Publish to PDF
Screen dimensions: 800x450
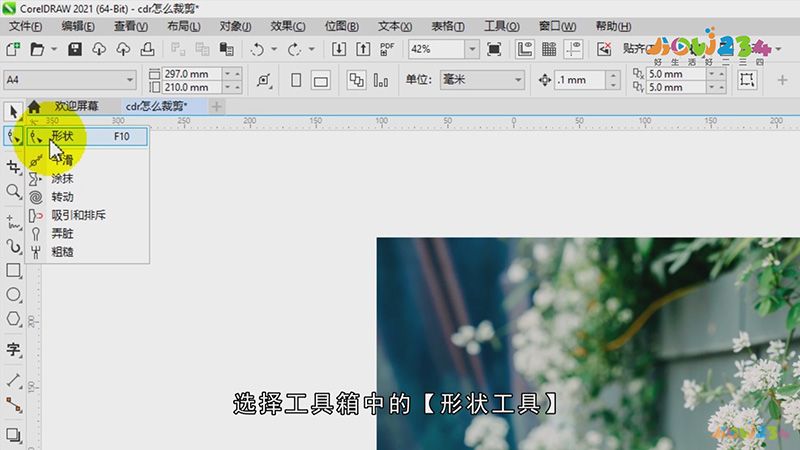tap(387, 49)
